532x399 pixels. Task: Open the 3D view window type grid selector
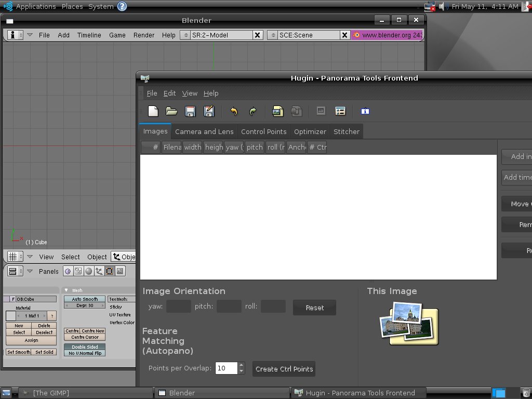[15, 257]
